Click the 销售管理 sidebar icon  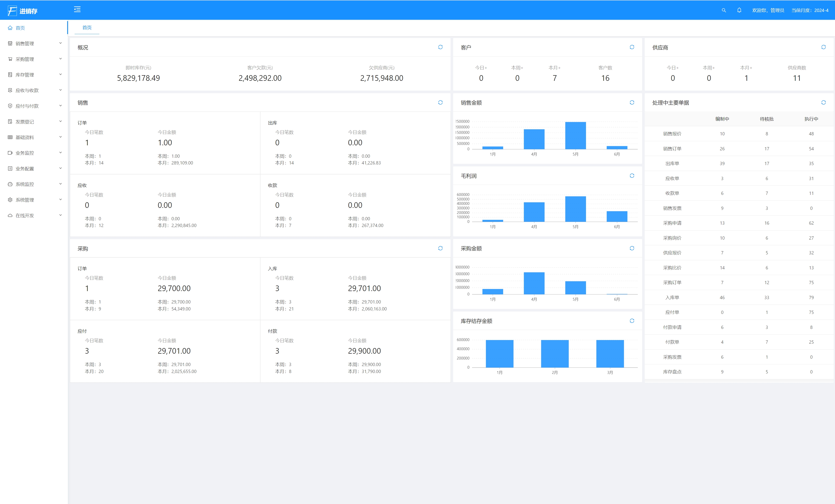[x=10, y=43]
